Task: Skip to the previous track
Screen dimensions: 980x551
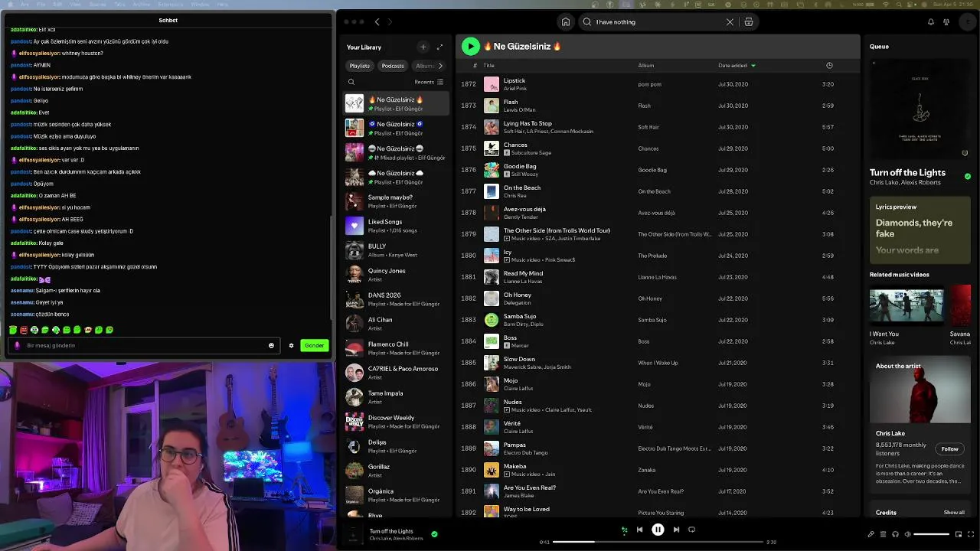Action: [639, 530]
